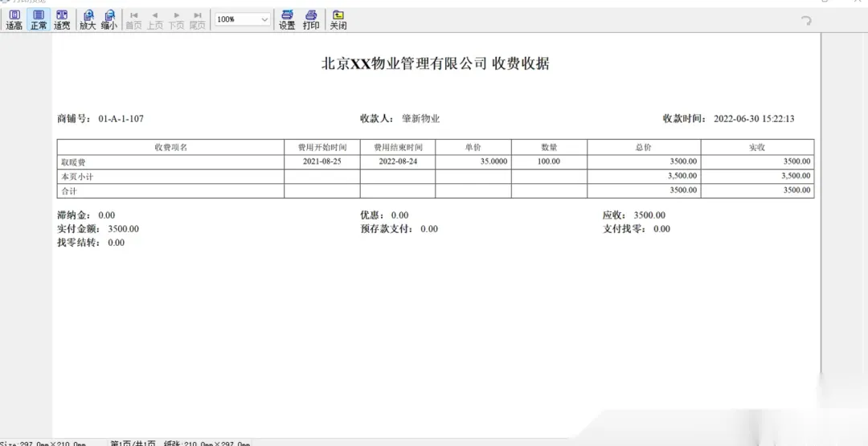Toggle the 正常 normal view mode
The image size is (868, 446).
tap(38, 19)
